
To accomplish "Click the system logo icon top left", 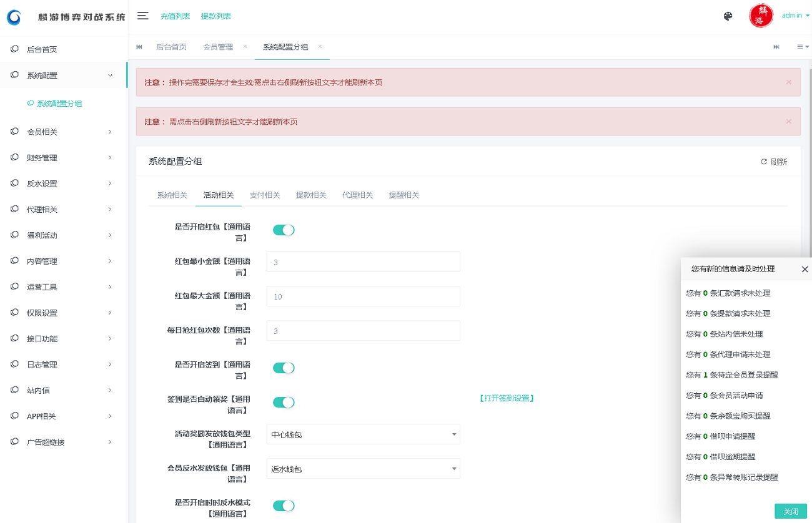I will click(12, 17).
